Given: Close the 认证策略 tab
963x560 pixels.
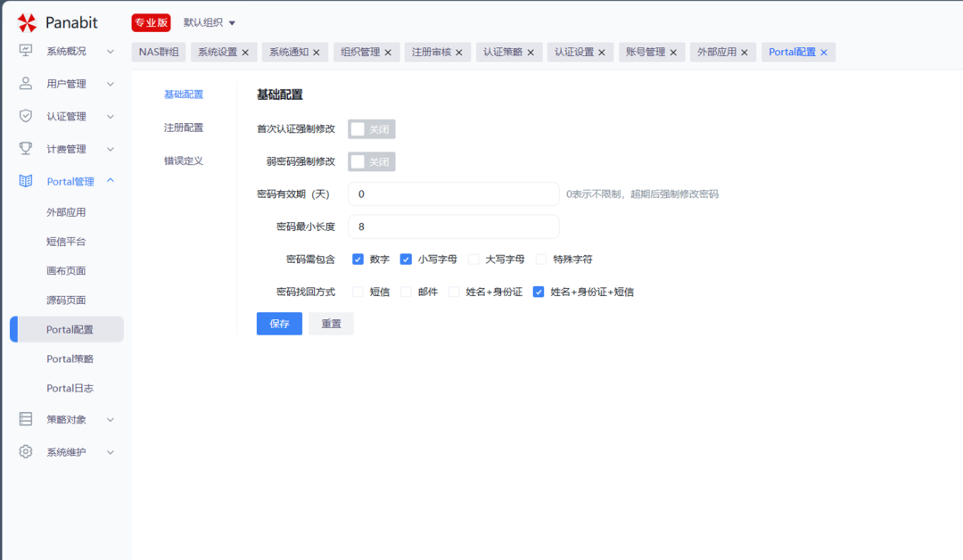Looking at the screenshot, I should [531, 53].
